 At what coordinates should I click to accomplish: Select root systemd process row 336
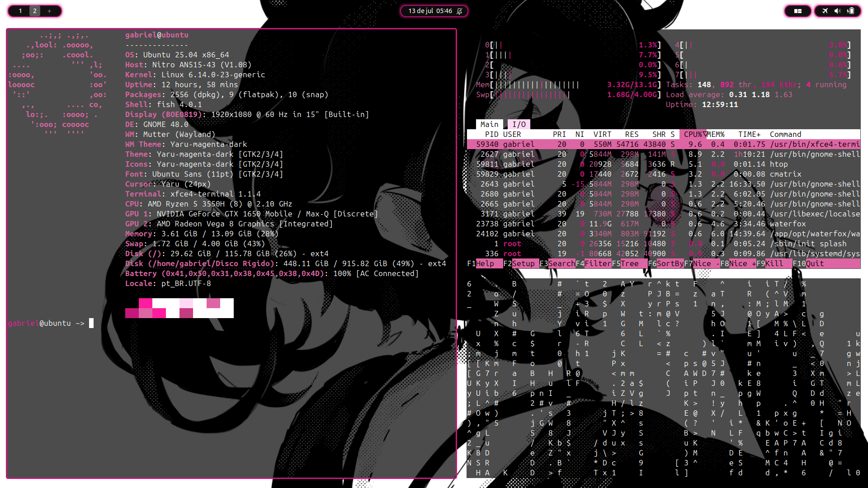click(x=663, y=253)
